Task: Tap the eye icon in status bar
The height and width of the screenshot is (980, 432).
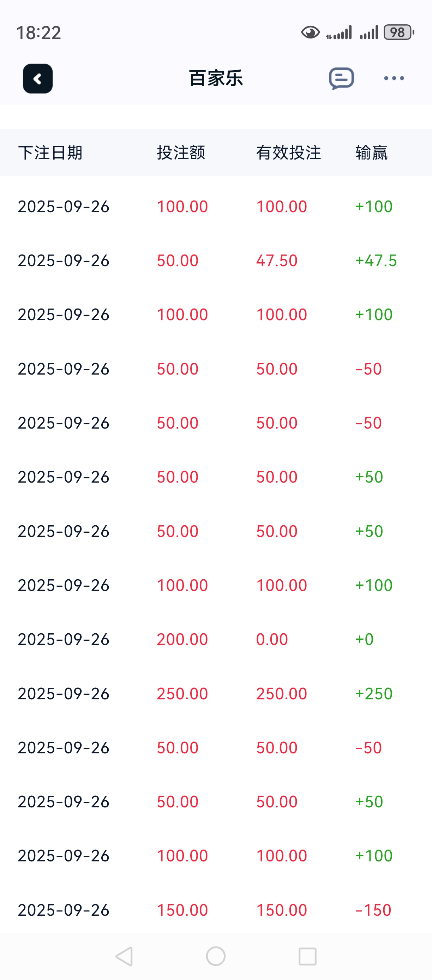Action: click(310, 33)
